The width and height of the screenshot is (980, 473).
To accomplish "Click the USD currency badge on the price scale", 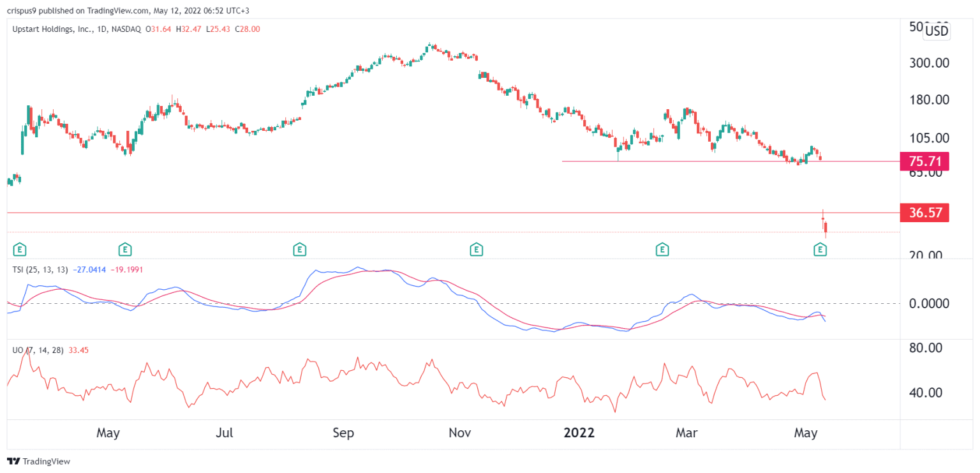I will coord(935,31).
